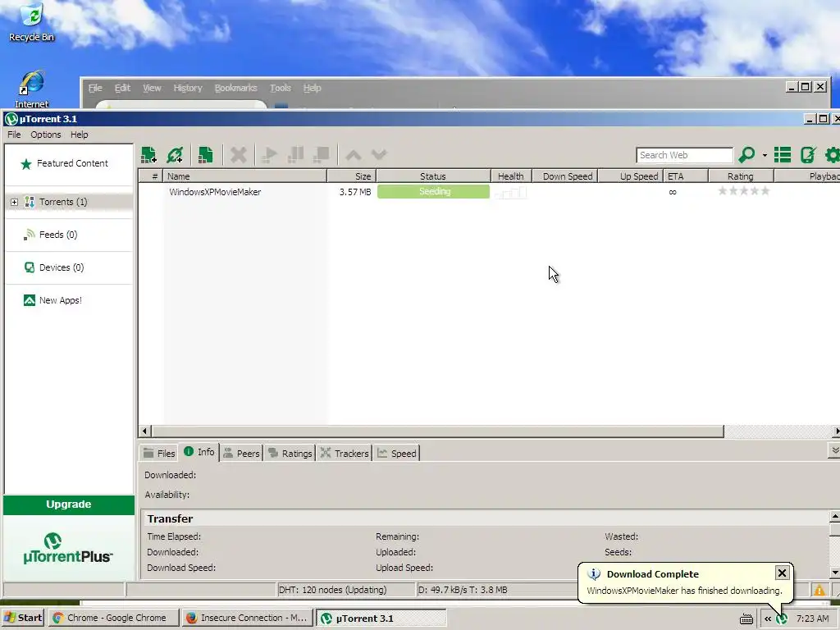Switch to the Files tab
The height and width of the screenshot is (630, 840).
pyautogui.click(x=160, y=453)
